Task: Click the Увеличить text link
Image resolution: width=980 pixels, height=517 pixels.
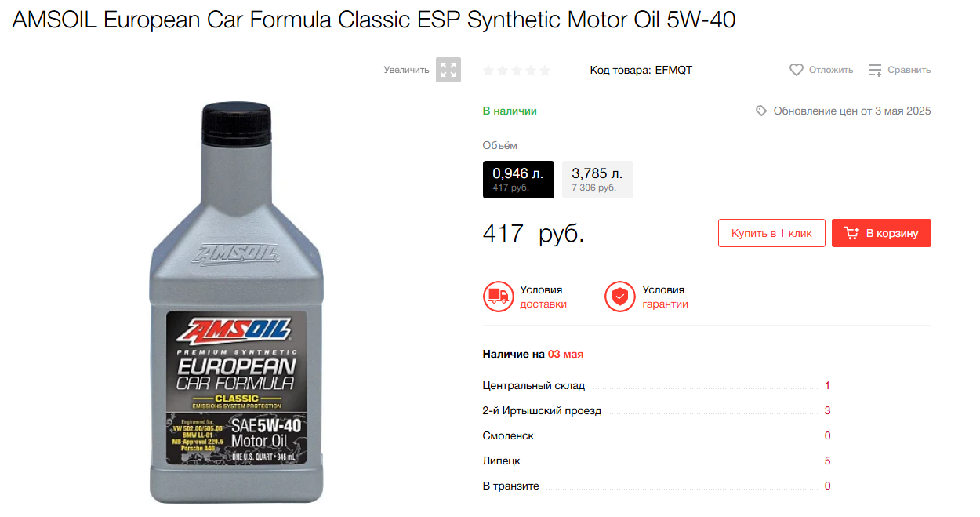Action: coord(406,70)
